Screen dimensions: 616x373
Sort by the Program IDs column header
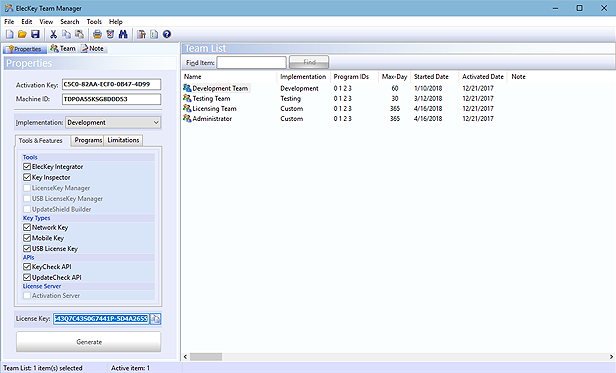point(354,77)
